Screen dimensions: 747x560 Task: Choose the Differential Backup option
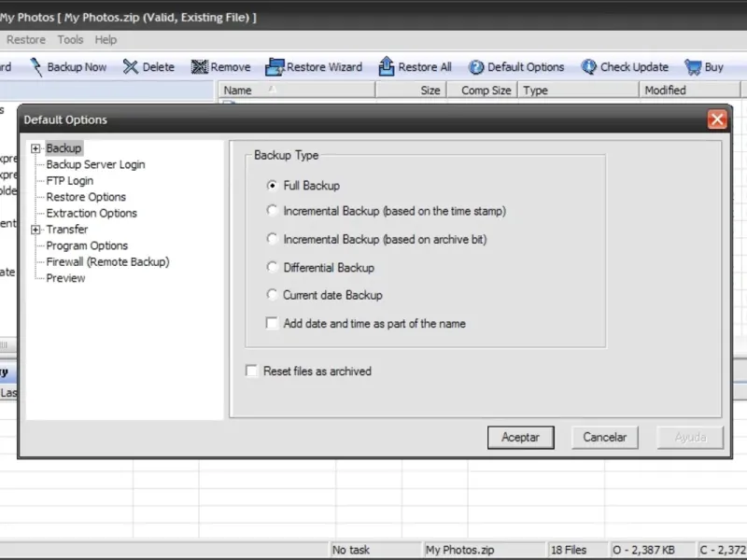tap(272, 267)
